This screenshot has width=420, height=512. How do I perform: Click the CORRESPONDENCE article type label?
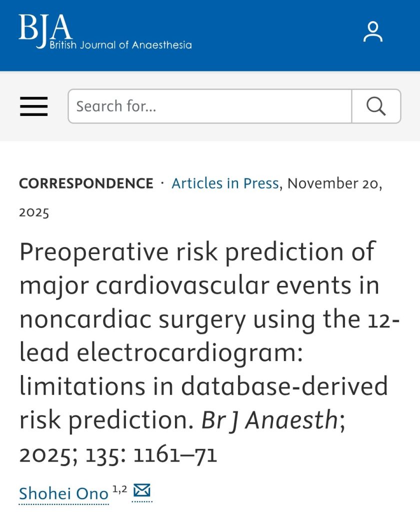pyautogui.click(x=86, y=183)
